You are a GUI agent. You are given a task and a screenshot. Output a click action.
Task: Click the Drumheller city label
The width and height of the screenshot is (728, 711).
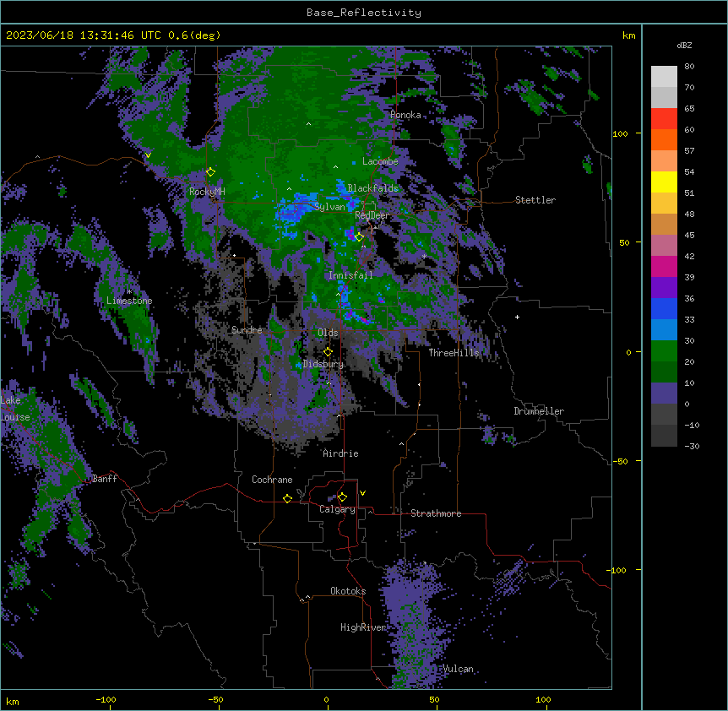point(539,411)
